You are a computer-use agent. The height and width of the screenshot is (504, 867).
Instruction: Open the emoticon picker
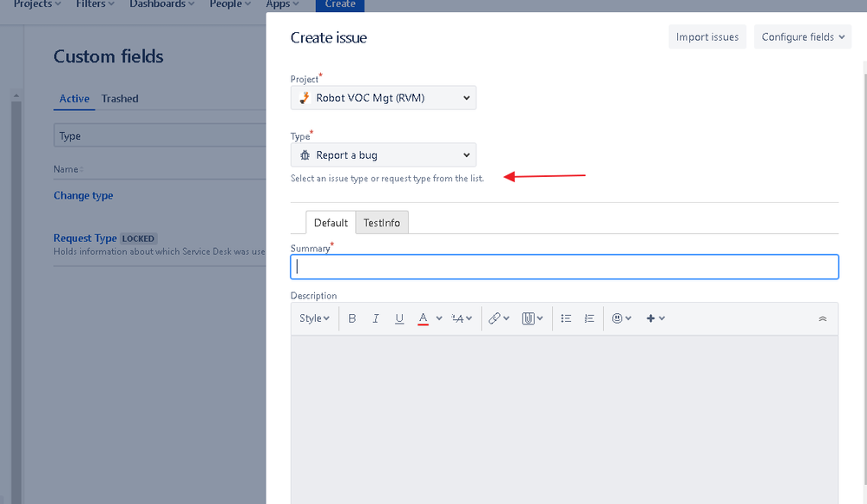point(621,318)
